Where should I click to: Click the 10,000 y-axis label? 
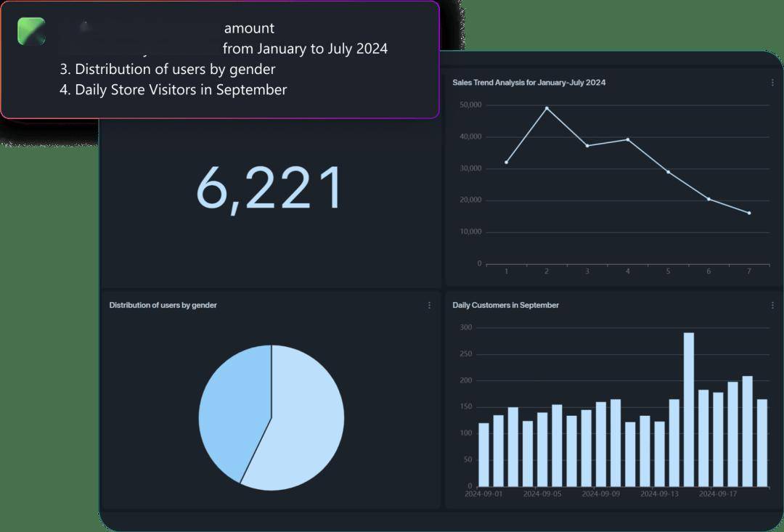click(470, 232)
